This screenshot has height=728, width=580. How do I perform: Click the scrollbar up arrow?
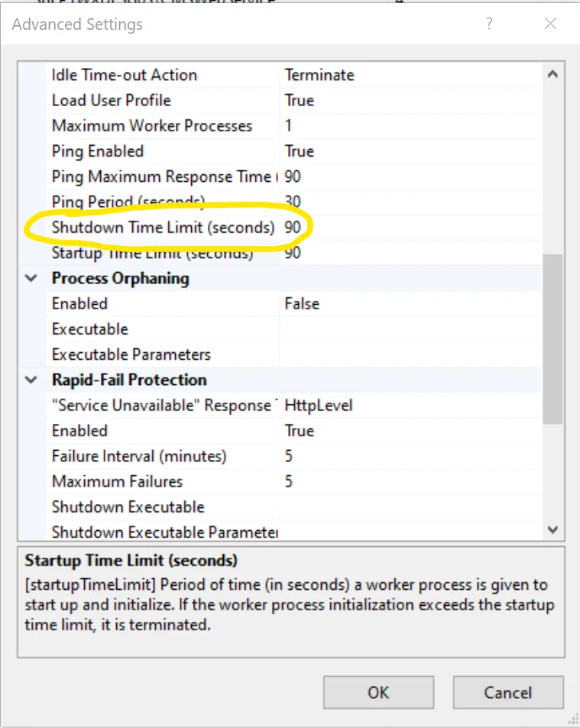tap(552, 74)
